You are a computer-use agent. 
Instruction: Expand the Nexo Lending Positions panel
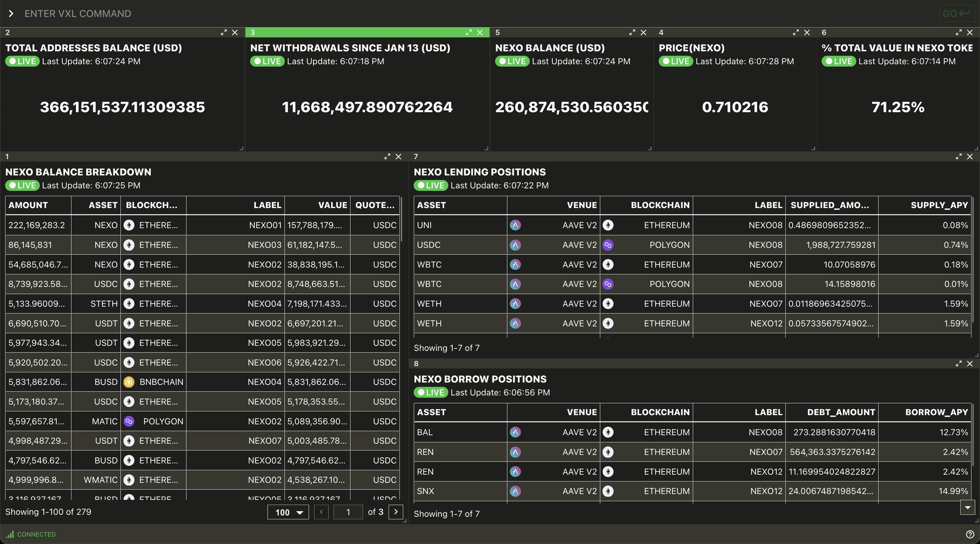958,157
